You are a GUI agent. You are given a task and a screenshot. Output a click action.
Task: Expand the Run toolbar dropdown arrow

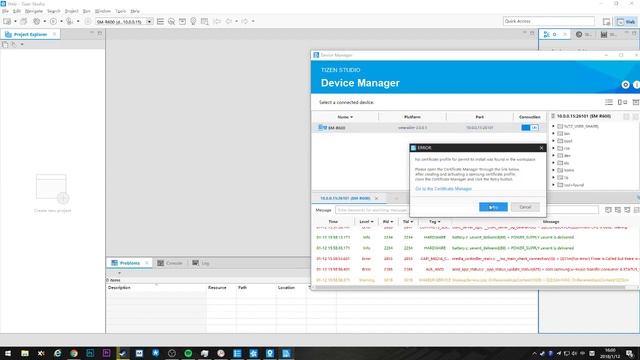[61, 21]
